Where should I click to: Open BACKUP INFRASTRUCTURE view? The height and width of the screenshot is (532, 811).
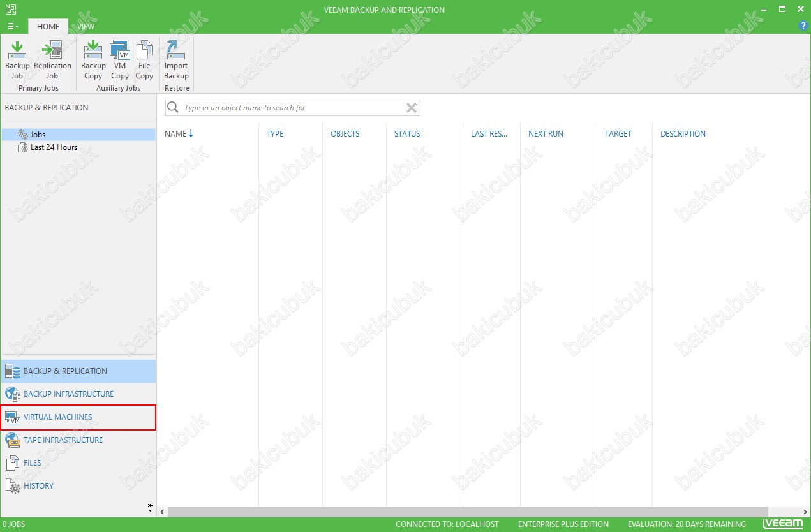point(78,394)
